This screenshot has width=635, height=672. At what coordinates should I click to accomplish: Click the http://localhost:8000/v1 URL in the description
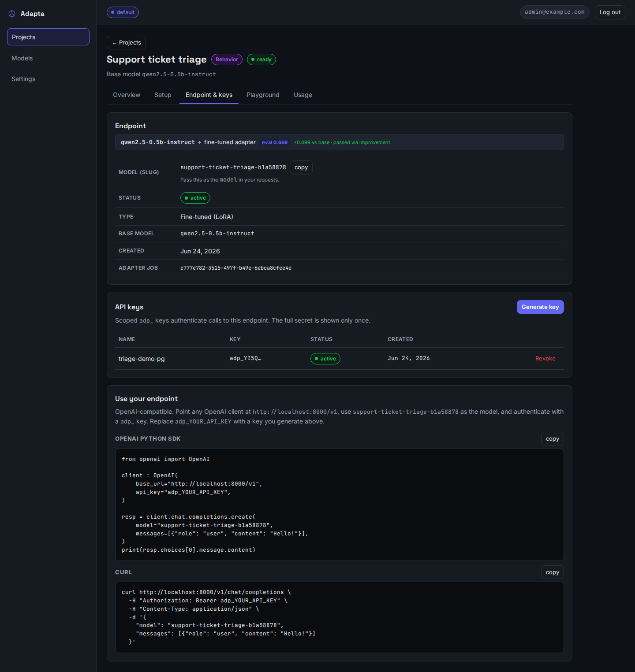pyautogui.click(x=295, y=412)
